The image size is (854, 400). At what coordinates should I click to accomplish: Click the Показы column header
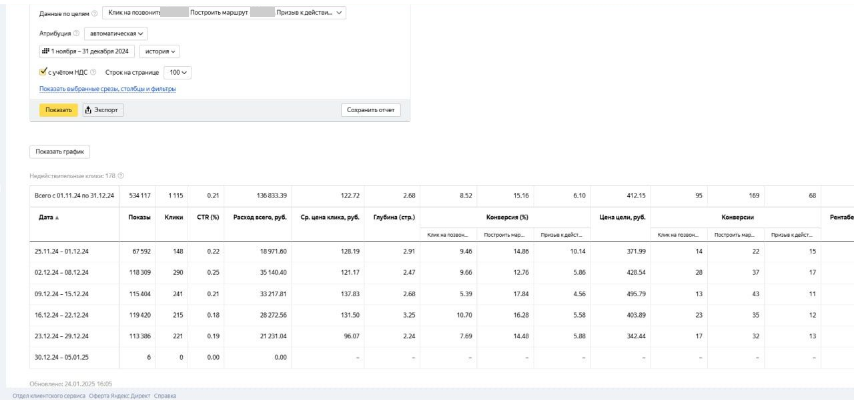(x=139, y=217)
